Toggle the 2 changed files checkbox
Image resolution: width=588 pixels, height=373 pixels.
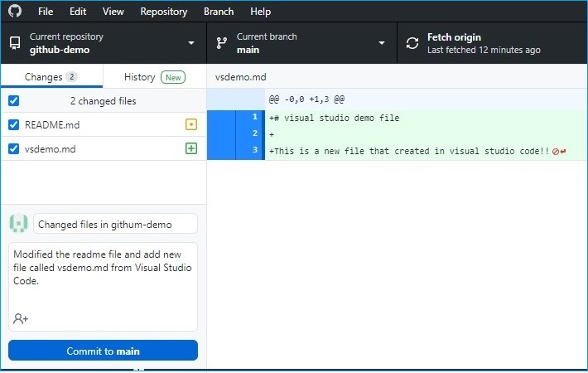(x=13, y=101)
